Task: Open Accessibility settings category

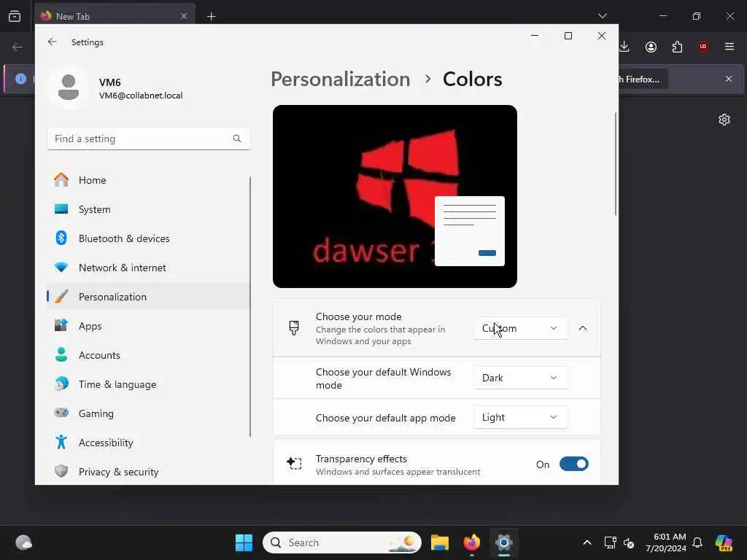Action: pos(148,443)
